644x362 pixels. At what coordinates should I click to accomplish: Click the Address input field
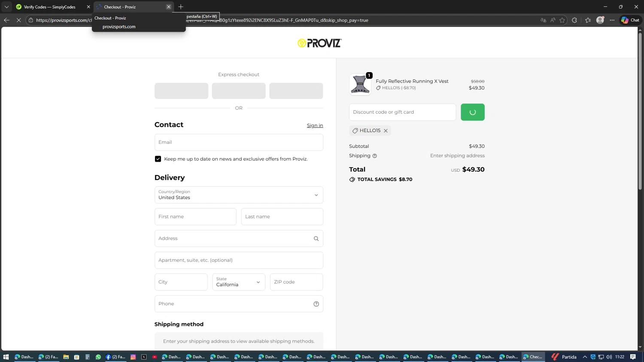(239, 238)
